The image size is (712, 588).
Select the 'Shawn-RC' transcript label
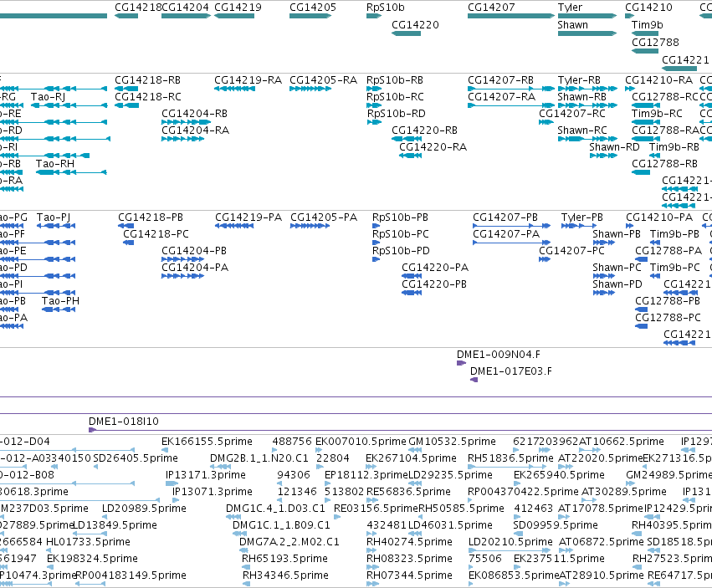582,130
